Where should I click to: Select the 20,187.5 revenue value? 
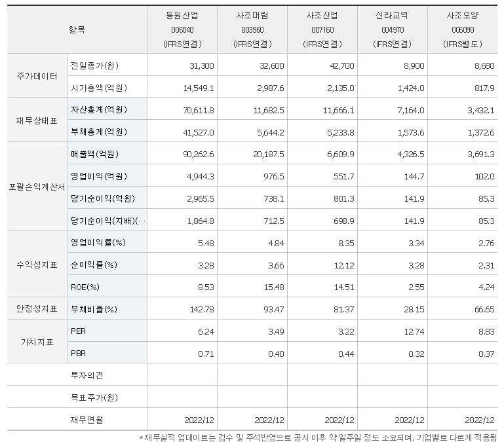tap(269, 155)
